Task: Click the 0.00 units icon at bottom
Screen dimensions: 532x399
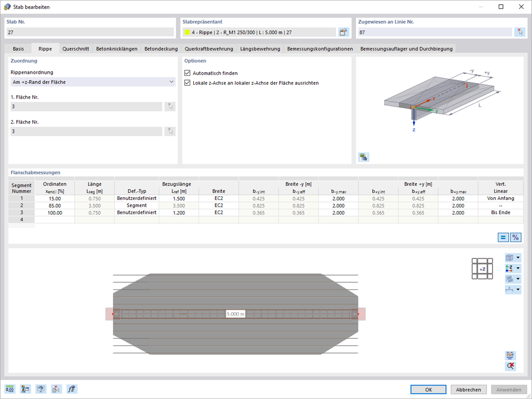Action: click(x=10, y=389)
